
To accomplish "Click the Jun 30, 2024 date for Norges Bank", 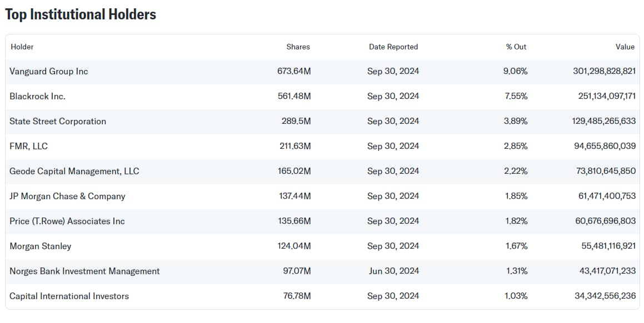I will (x=392, y=271).
